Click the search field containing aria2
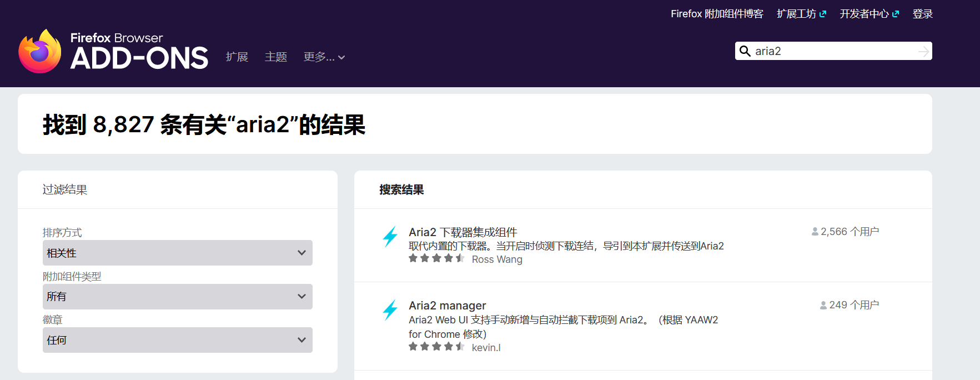The image size is (980, 380). click(x=833, y=51)
